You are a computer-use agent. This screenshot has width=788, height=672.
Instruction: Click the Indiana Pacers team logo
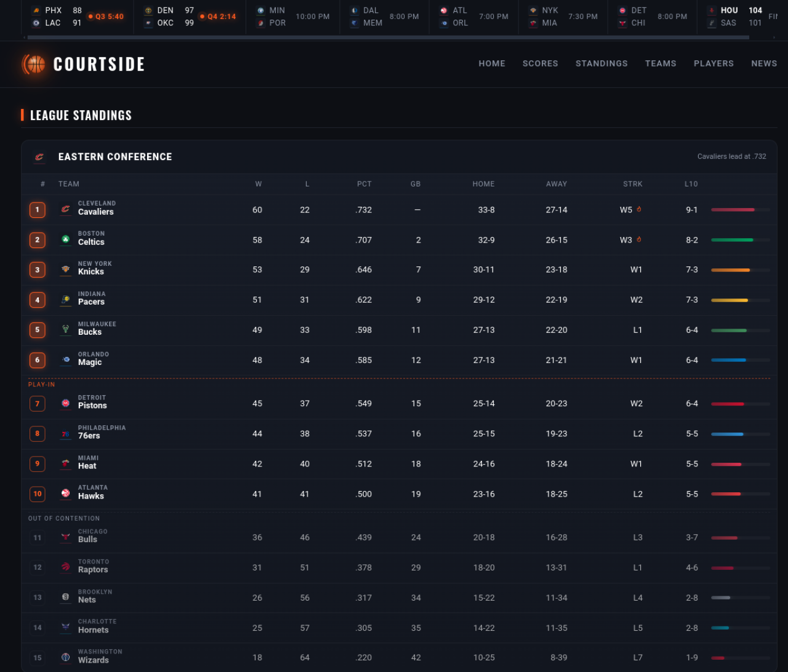pyautogui.click(x=66, y=300)
